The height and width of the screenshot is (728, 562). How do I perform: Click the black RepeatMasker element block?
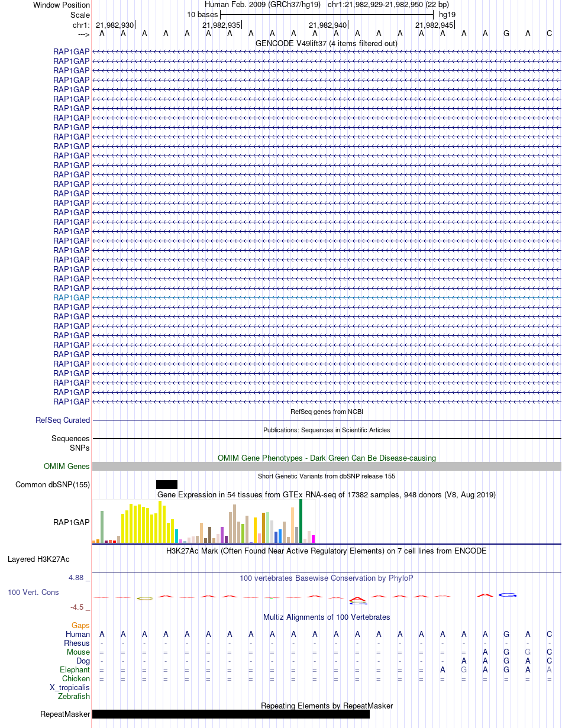click(x=231, y=714)
